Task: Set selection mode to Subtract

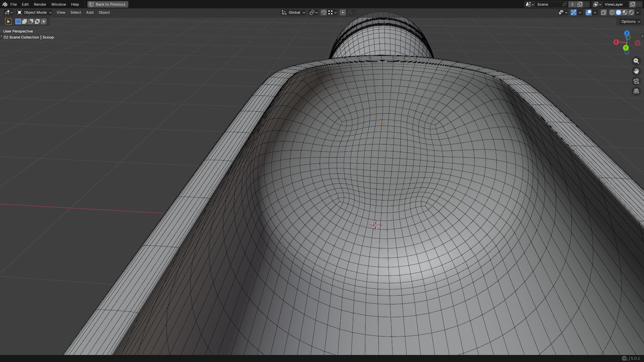Action: pos(31,21)
